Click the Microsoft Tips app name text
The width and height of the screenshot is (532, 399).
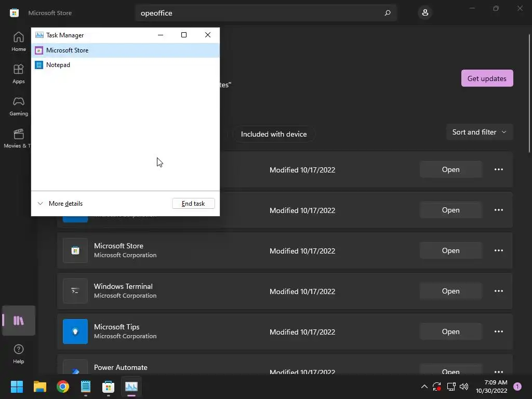tap(117, 327)
